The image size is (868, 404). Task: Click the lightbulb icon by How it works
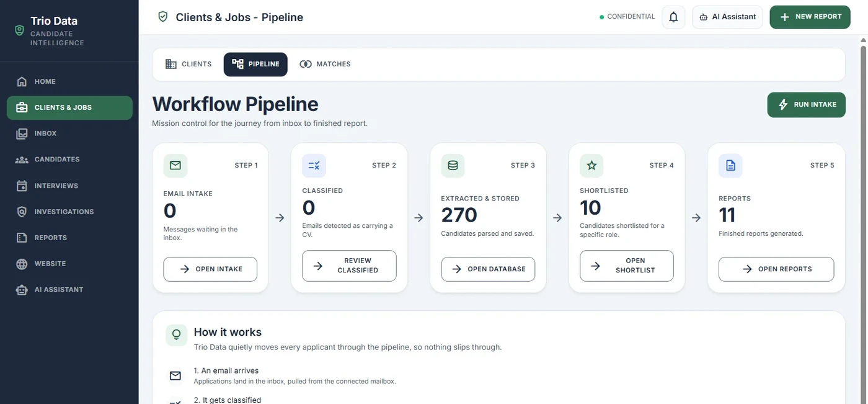[x=176, y=334]
